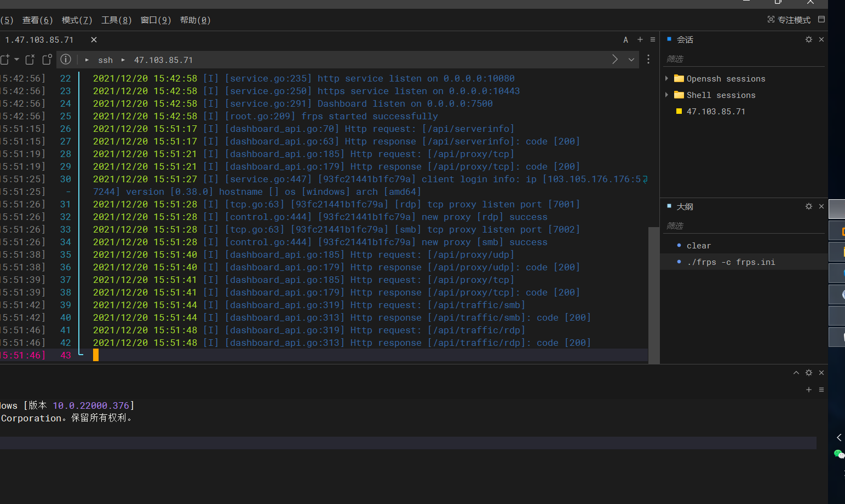Expand the Shell sessions folder
This screenshot has height=504, width=845.
tap(666, 95)
